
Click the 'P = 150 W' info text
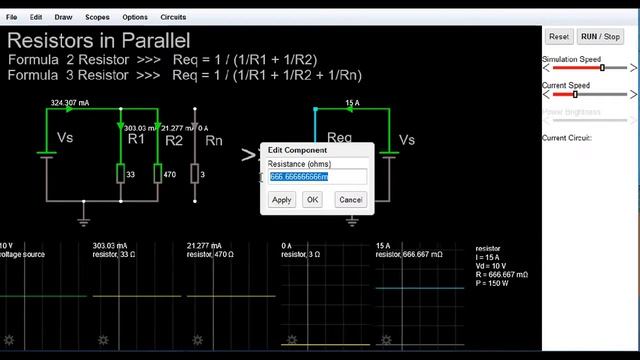click(x=492, y=283)
